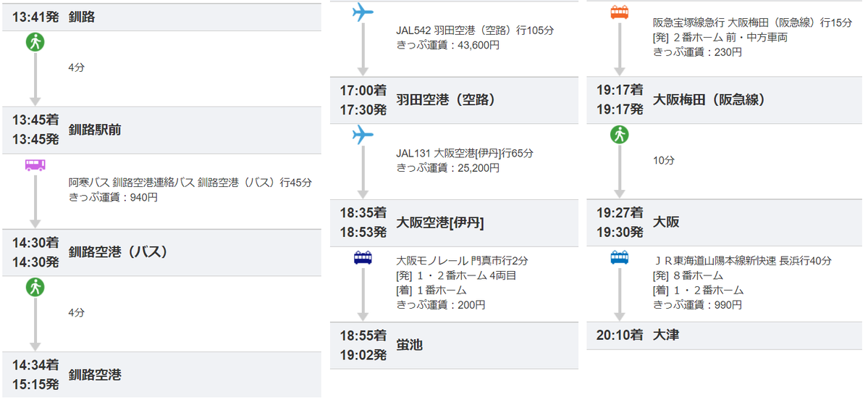868x408 pixels.
Task: Select the 蛍池 station name
Action: [x=410, y=345]
